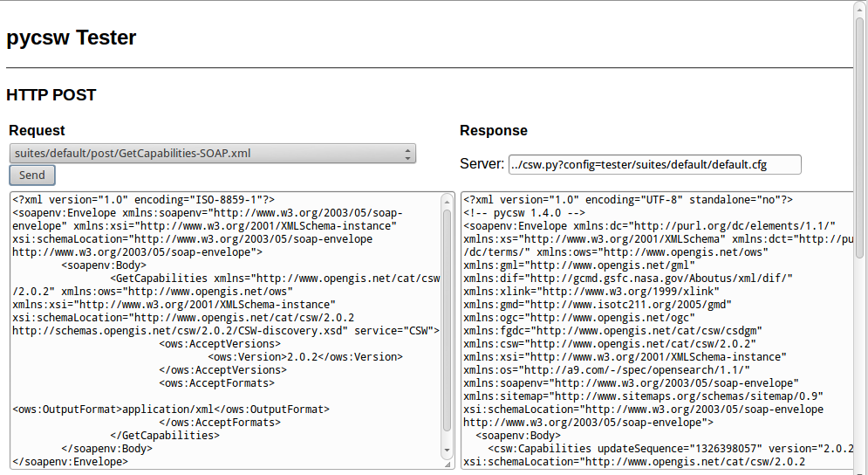Image resolution: width=868 pixels, height=475 pixels.
Task: Click the '</GetCapabilities>' line in Request
Action: [165, 436]
